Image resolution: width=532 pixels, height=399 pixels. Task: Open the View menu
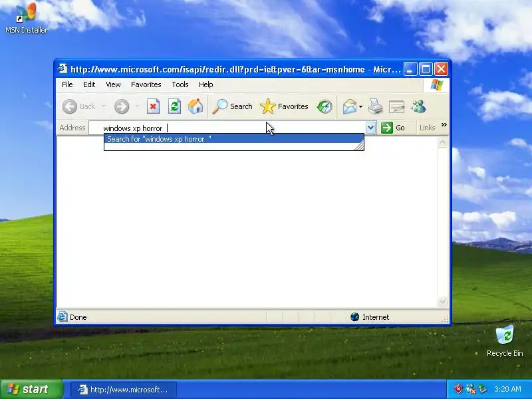[113, 84]
